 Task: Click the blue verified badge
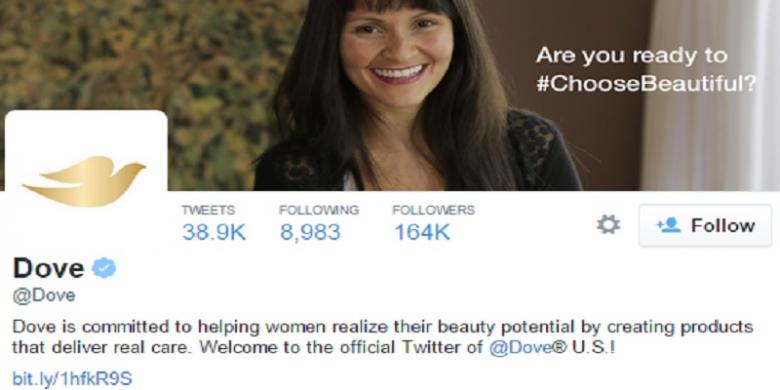(104, 269)
